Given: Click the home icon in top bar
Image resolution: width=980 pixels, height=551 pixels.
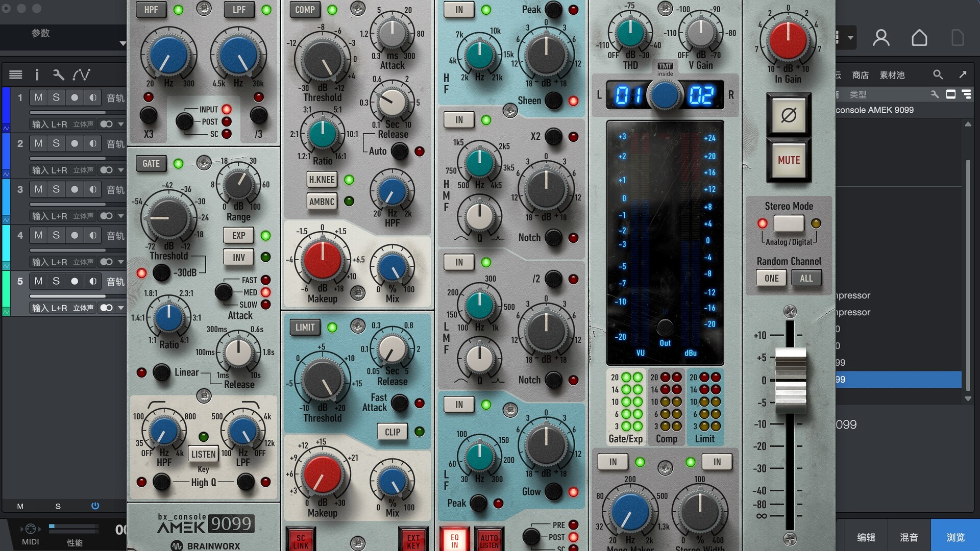Looking at the screenshot, I should (x=919, y=38).
